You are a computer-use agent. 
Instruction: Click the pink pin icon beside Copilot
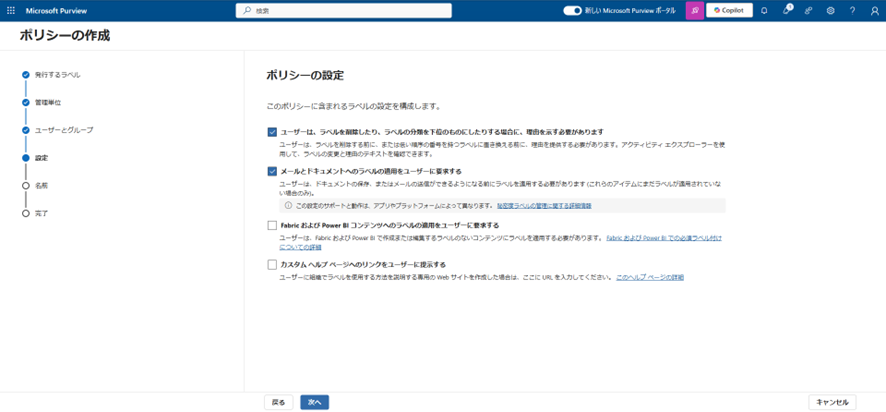point(694,10)
